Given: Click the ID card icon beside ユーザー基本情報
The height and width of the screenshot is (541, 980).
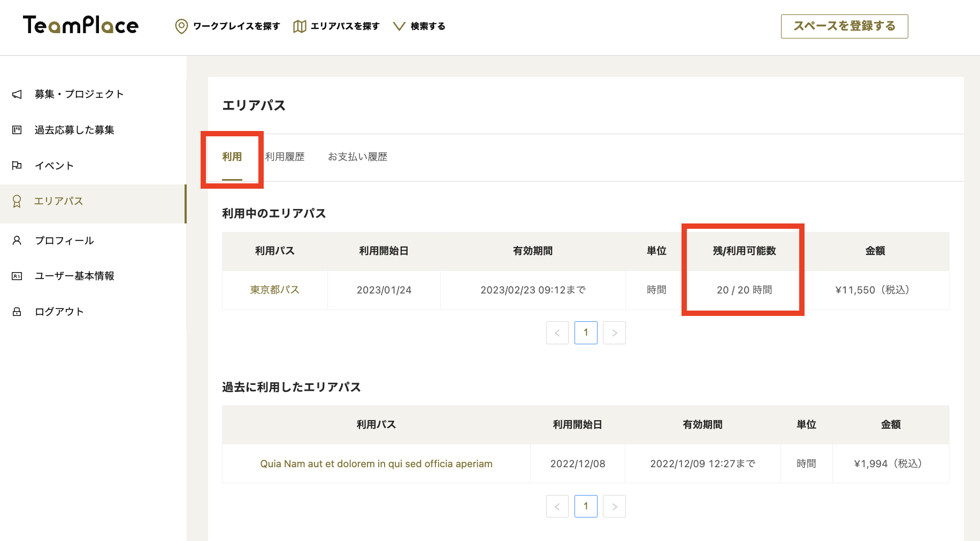Looking at the screenshot, I should pyautogui.click(x=17, y=276).
